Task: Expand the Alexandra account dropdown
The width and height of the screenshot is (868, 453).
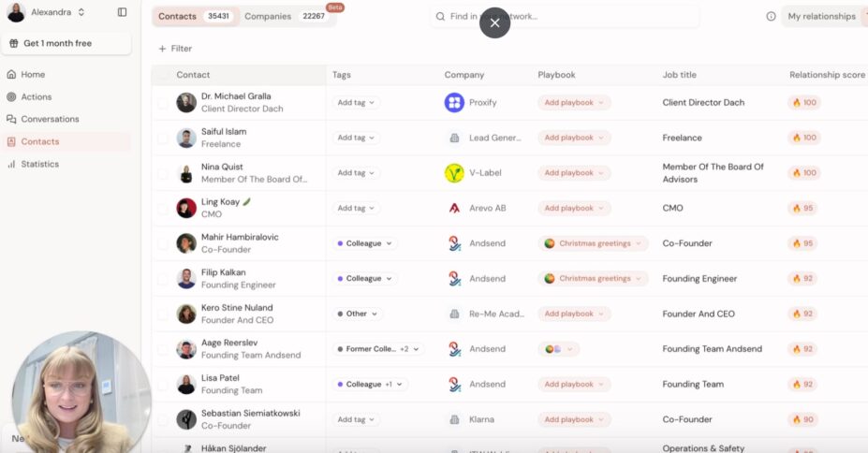Action: pos(81,12)
